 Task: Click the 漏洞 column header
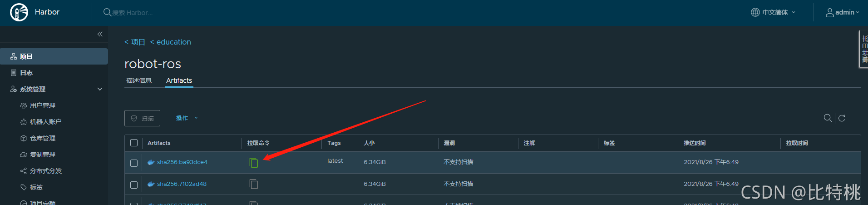click(x=449, y=143)
